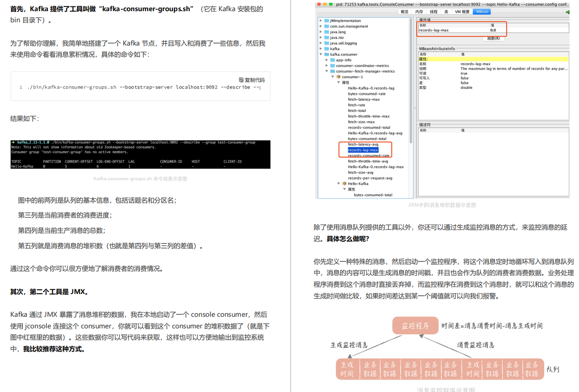Expand the java.util.logging node arrow

(321, 43)
